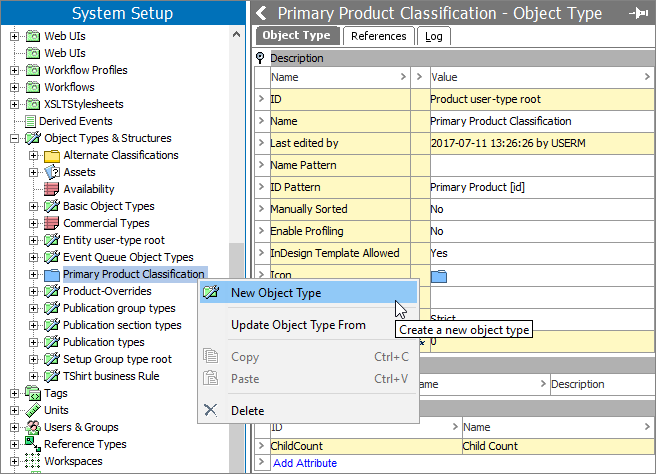Viewport: 656px width, 474px height.
Task: Switch to the References tab
Action: [x=378, y=36]
